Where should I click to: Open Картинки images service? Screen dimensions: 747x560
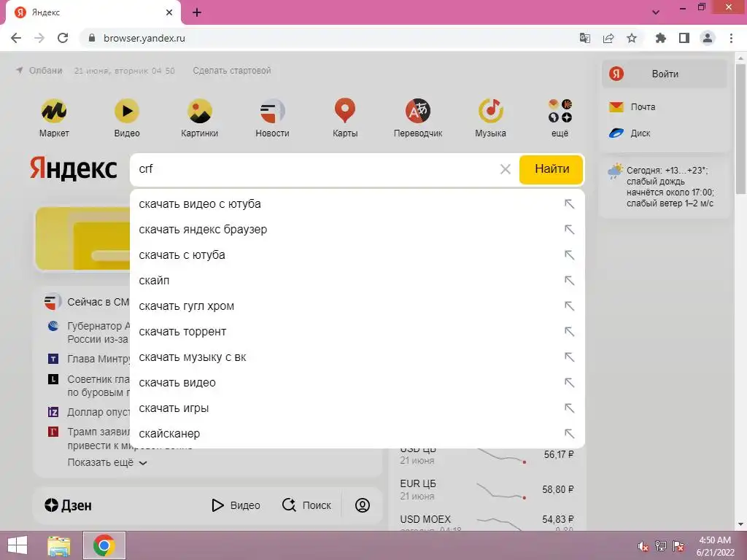point(200,111)
